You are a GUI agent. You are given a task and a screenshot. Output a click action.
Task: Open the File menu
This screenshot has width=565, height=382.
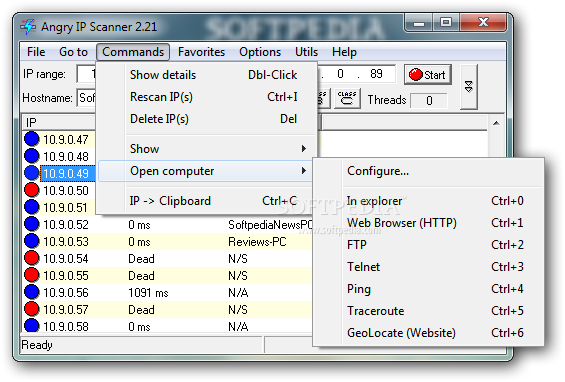[x=36, y=52]
